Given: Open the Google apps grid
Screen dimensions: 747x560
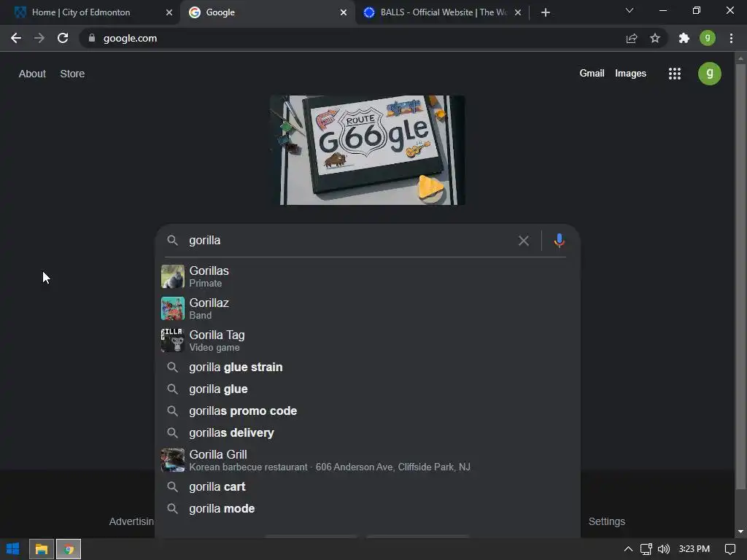Looking at the screenshot, I should point(675,74).
